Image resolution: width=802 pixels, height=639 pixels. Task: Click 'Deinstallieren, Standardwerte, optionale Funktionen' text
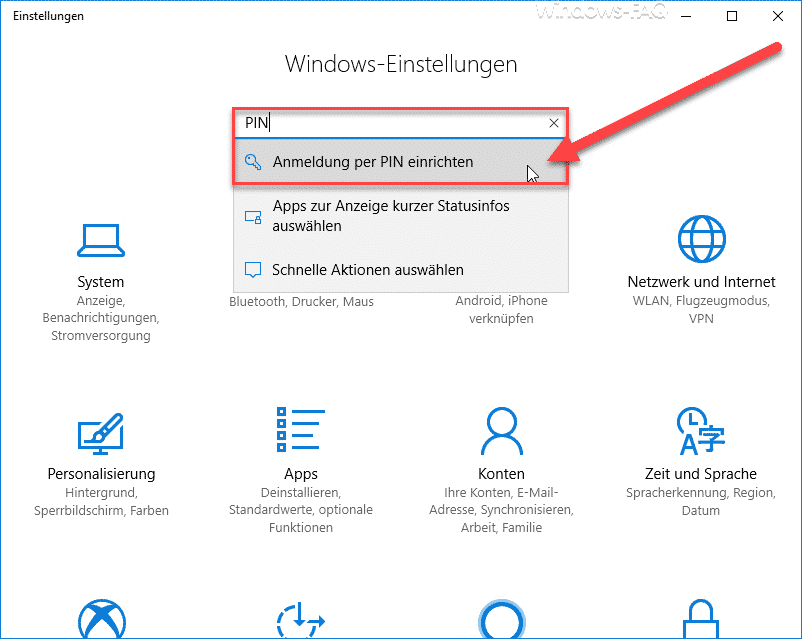(301, 510)
